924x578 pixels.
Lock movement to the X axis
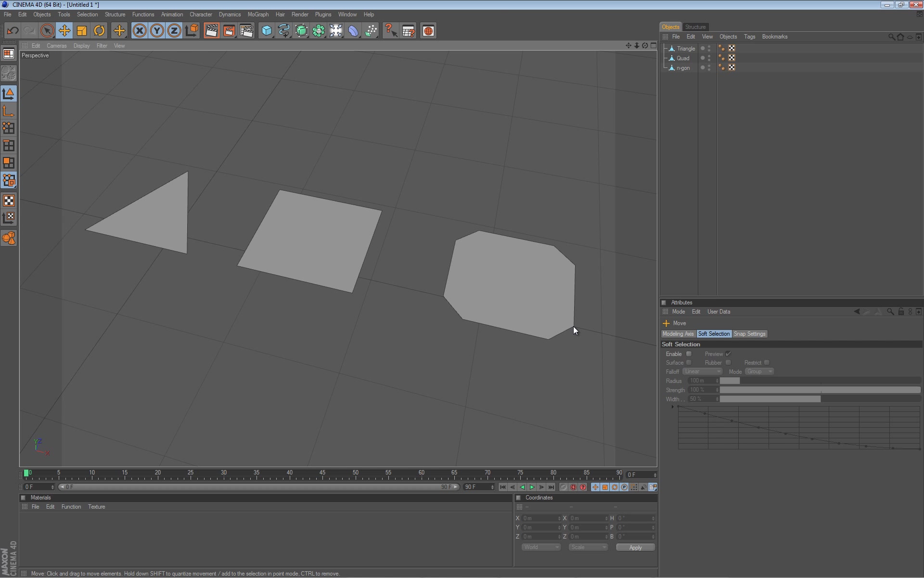pyautogui.click(x=139, y=30)
